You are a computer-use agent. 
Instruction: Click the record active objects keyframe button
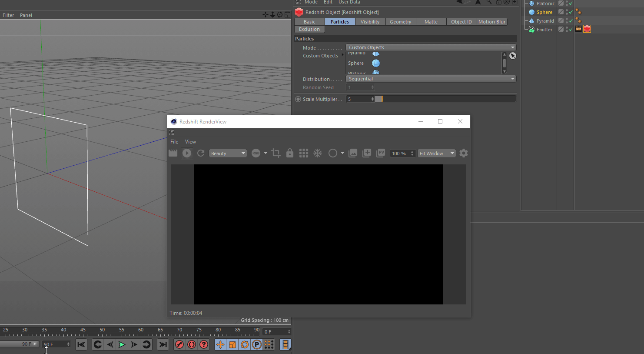tap(179, 344)
